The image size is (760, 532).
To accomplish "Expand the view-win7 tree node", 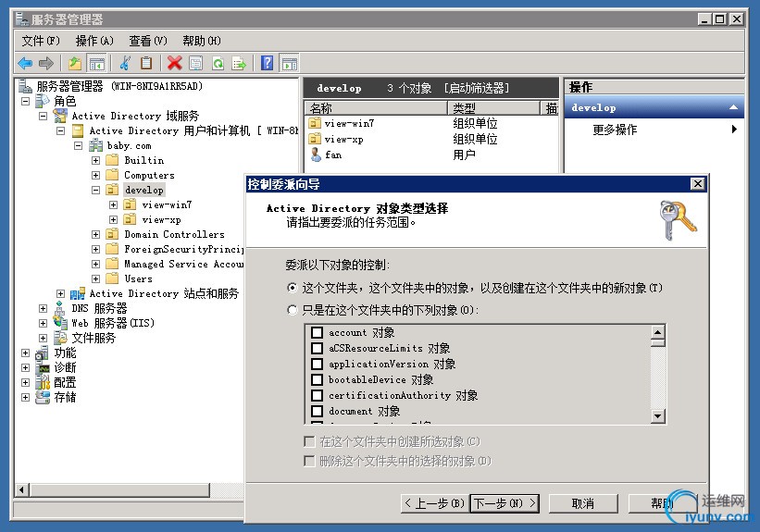I will coord(114,205).
